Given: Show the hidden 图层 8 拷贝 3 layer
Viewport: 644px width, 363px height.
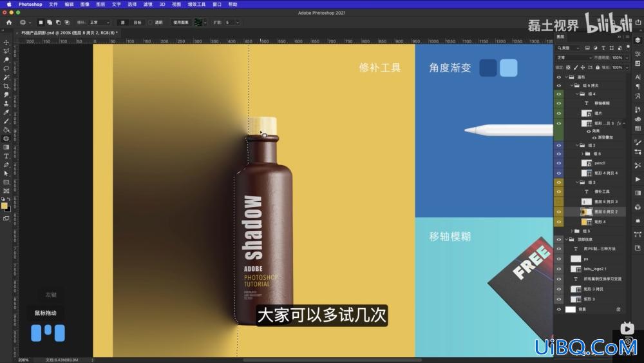Looking at the screenshot, I should coord(558,201).
